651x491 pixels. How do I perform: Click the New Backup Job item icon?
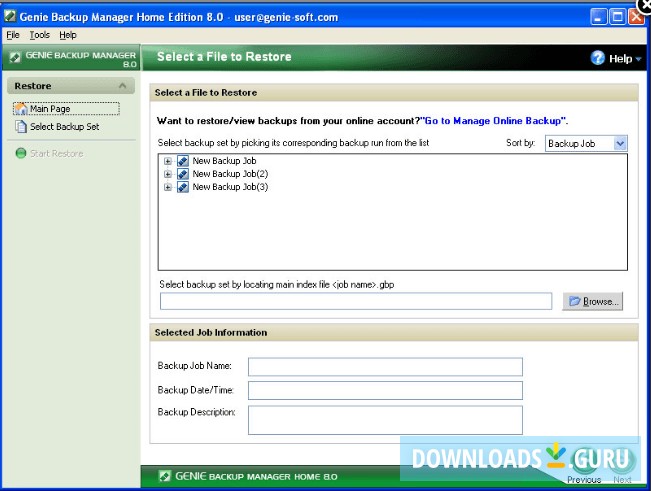point(183,161)
